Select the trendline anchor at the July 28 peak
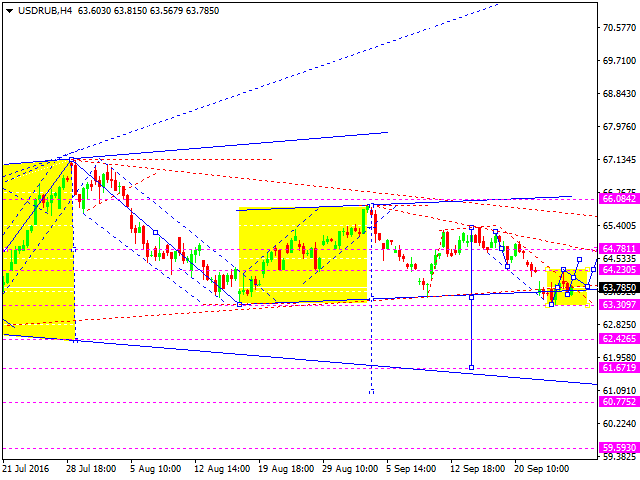640x480 pixels. click(72, 160)
